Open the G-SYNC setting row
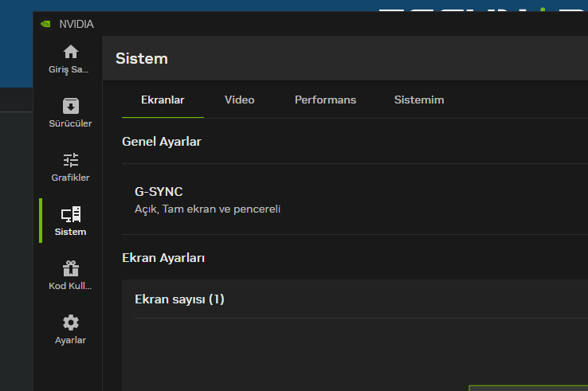This screenshot has width=588, height=391. (159, 192)
